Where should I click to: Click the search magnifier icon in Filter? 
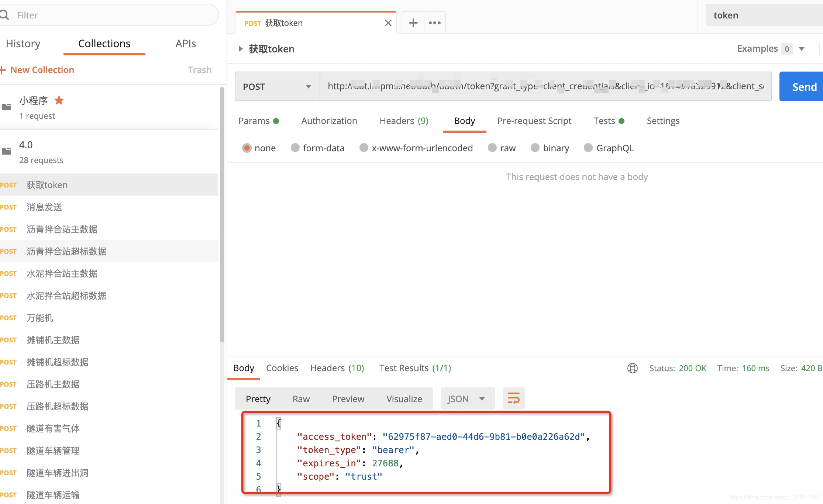point(4,15)
